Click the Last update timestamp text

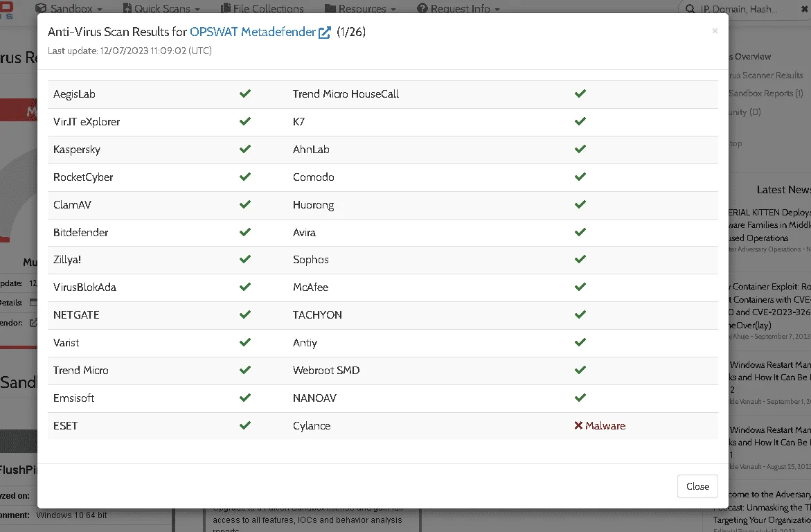130,51
